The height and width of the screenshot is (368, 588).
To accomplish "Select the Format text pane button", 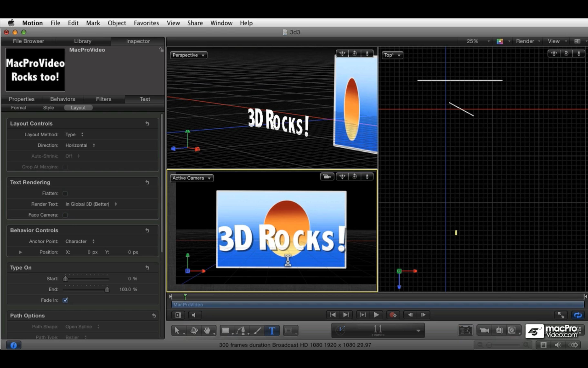I will pos(18,108).
